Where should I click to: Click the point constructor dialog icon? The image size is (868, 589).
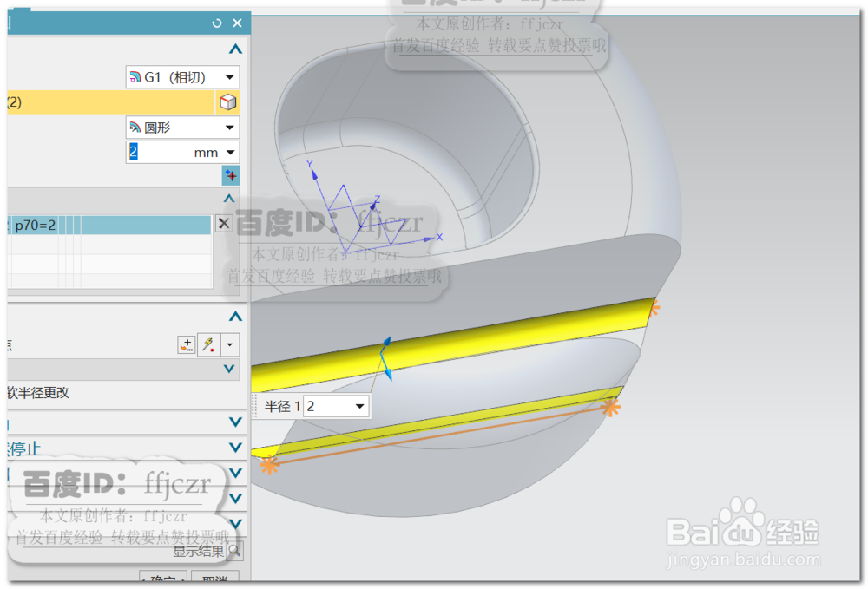(187, 345)
